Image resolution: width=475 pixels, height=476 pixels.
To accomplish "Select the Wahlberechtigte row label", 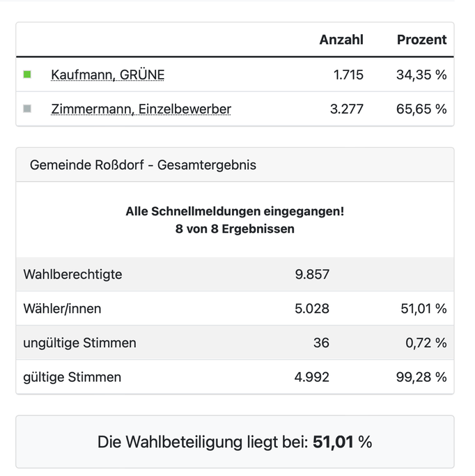I will click(73, 275).
